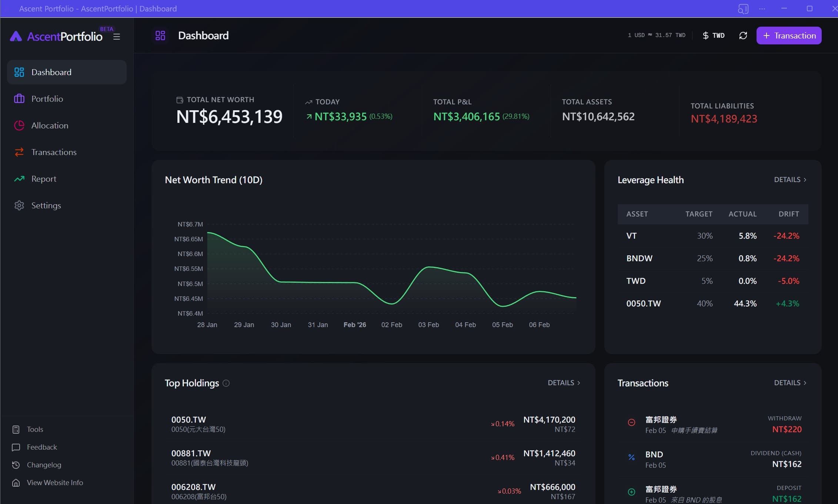Click the ASSET column header
Screen dimensions: 838x504
(x=637, y=214)
